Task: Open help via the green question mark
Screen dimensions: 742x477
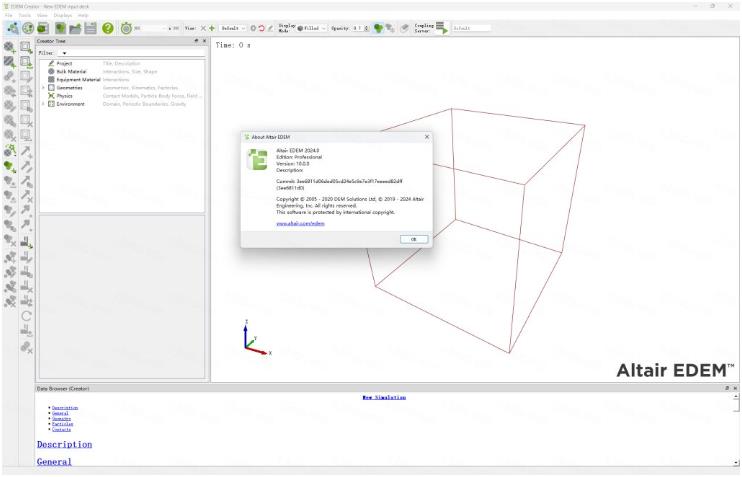Action: (x=108, y=28)
